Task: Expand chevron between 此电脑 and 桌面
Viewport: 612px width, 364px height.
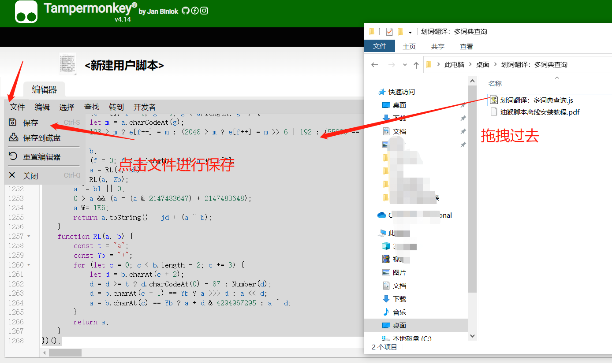Action: click(470, 64)
